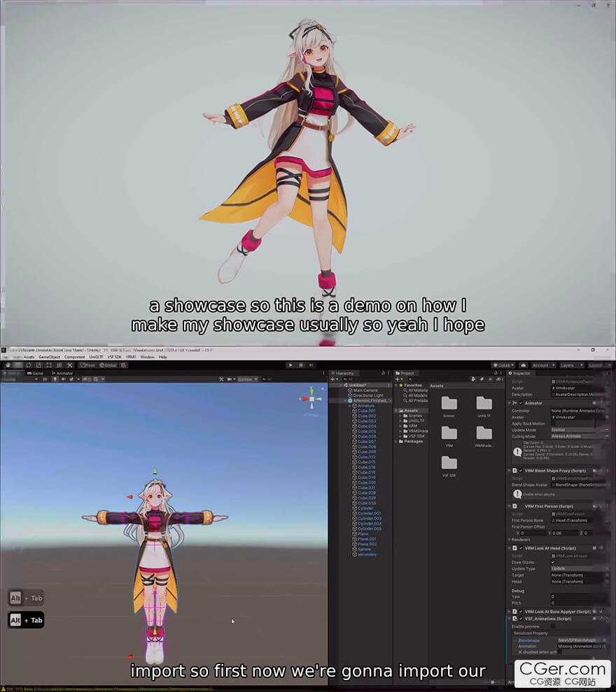Open the Gizmos dropdown in Scene view
616x692 pixels.
pos(248,379)
